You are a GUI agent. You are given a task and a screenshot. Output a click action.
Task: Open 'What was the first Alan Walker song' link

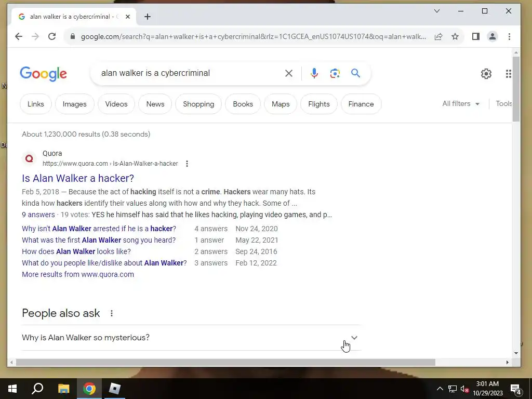pos(99,240)
